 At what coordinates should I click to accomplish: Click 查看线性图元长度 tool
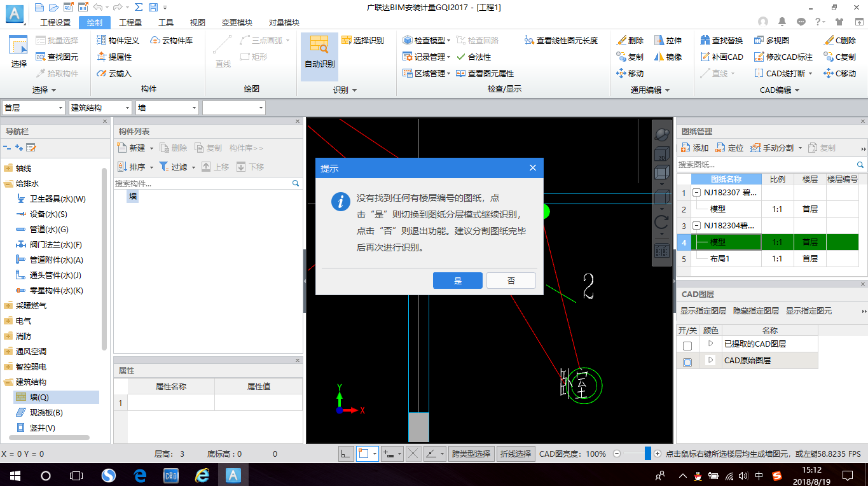coord(561,40)
